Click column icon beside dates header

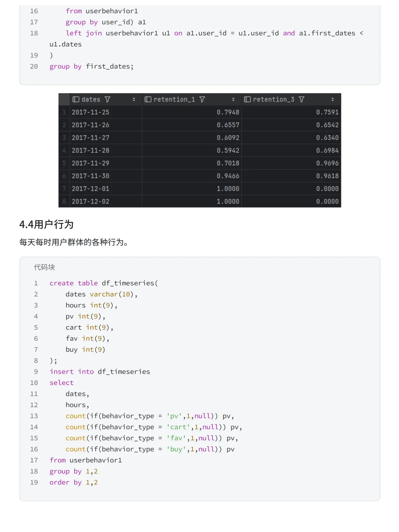[x=76, y=99]
